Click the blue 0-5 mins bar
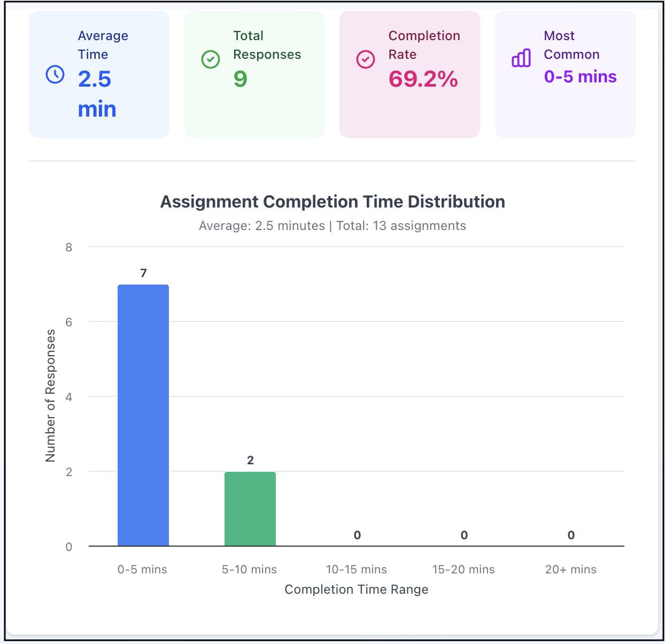Image resolution: width=665 pixels, height=644 pixels. (143, 415)
